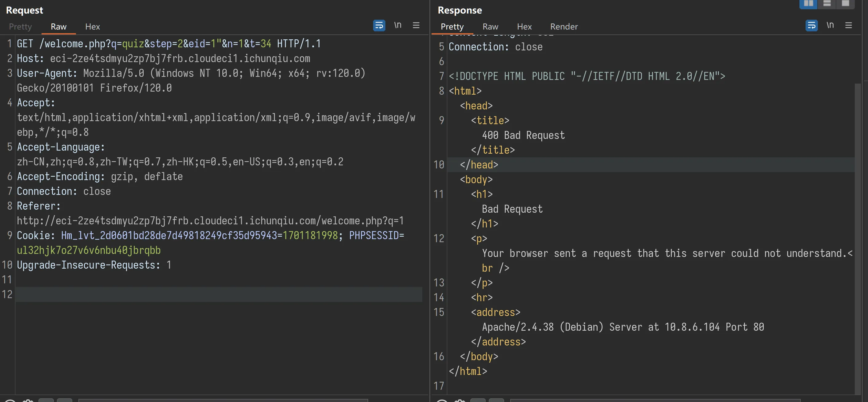This screenshot has width=868, height=402.
Task: Click the 'zh-CN,zh;q=0.8' language value line
Action: (x=180, y=162)
